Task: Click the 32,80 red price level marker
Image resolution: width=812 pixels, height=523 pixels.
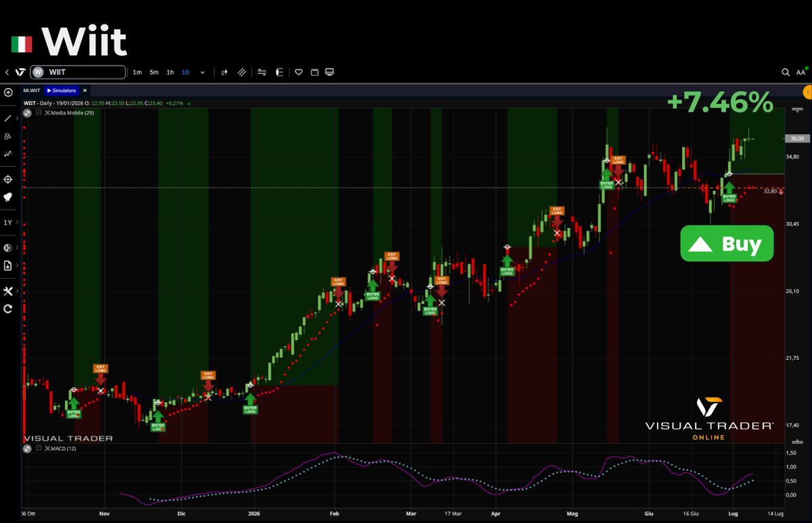Action: pos(773,191)
